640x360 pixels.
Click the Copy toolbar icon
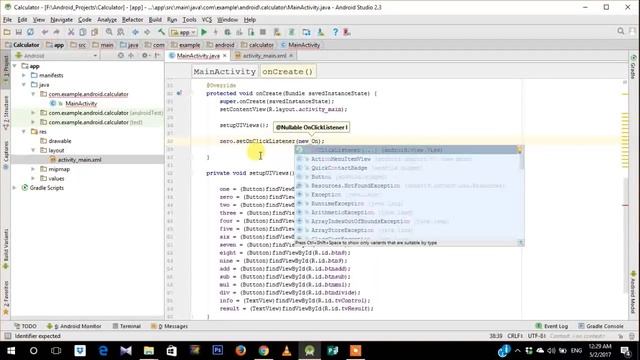pyautogui.click(x=82, y=32)
